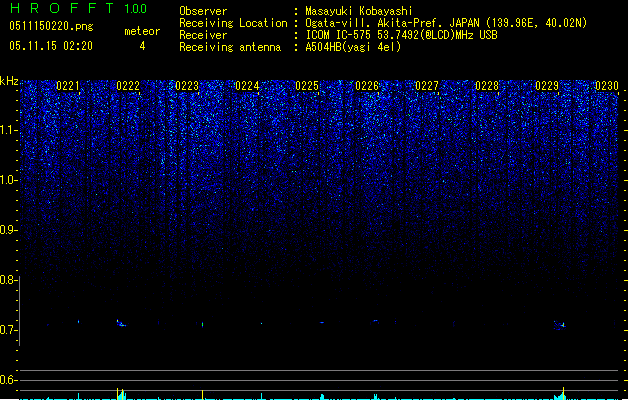Click the 0226 time marker
Viewport: 629px width, 400px height.
(x=367, y=85)
